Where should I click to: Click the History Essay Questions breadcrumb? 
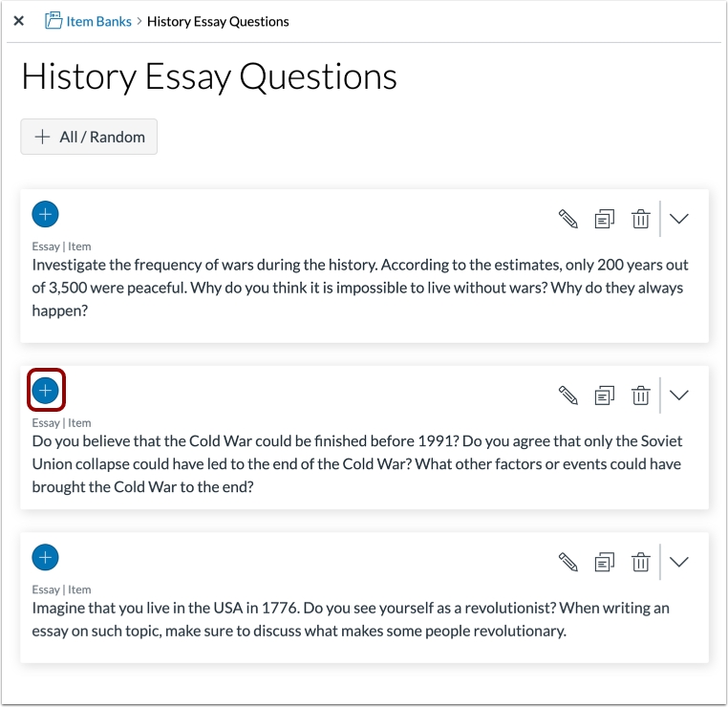click(x=218, y=21)
